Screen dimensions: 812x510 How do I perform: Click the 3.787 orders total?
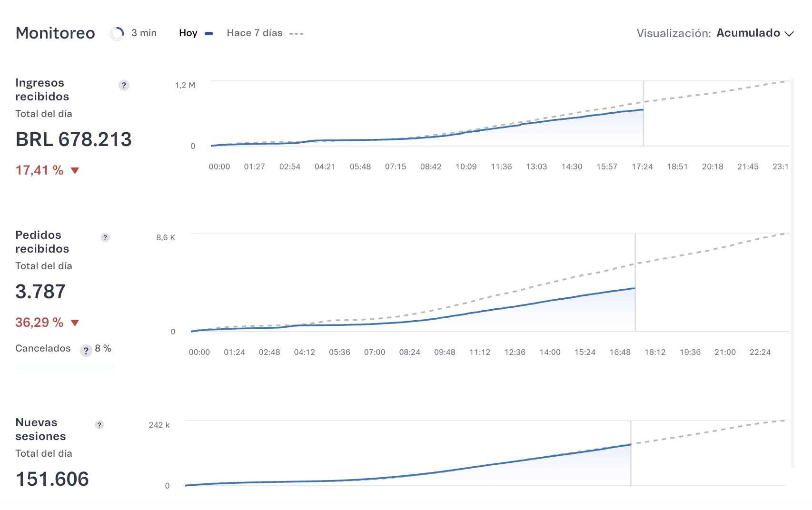click(x=40, y=292)
